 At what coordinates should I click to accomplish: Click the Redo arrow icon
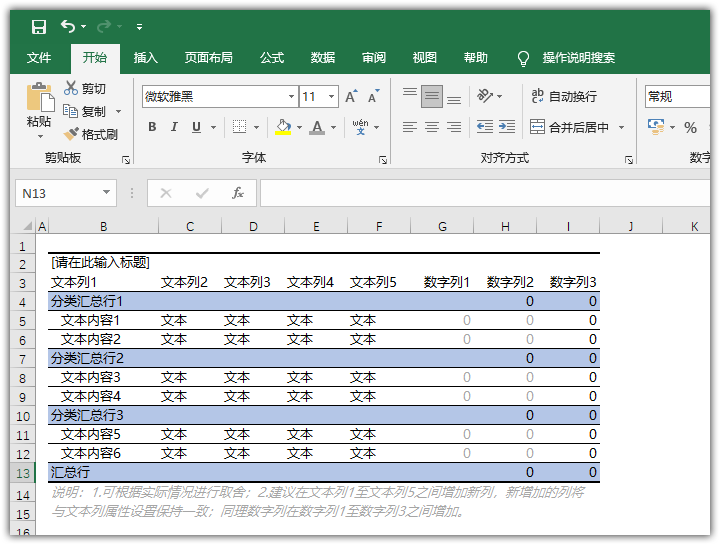(x=104, y=26)
